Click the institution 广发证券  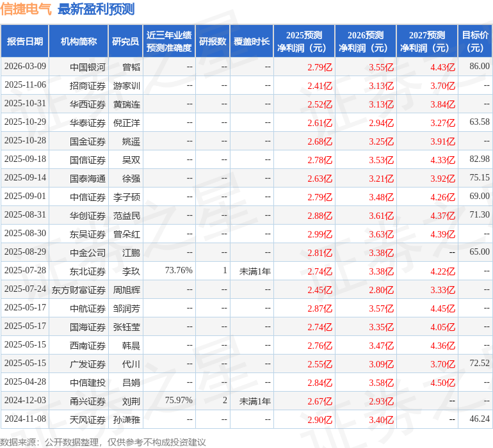(x=88, y=364)
